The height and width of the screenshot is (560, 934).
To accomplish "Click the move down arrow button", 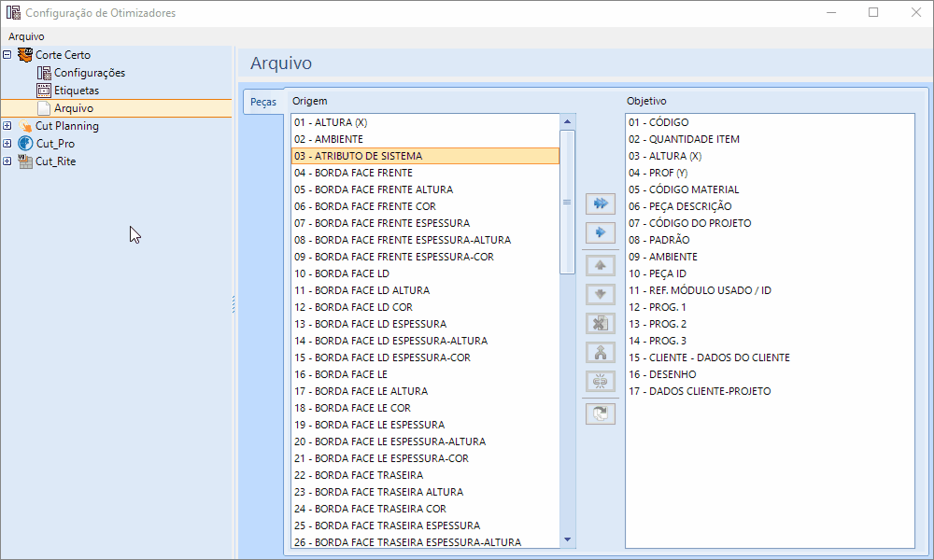I will (x=601, y=295).
